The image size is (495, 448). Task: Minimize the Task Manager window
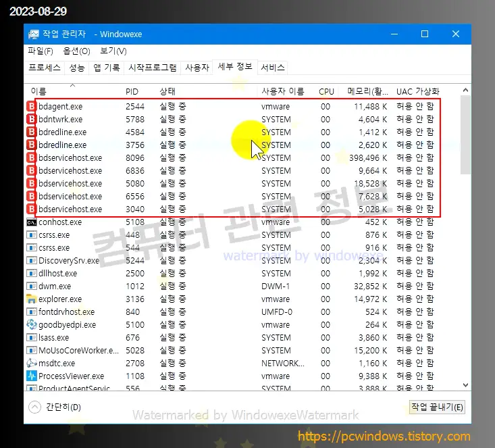(394, 34)
